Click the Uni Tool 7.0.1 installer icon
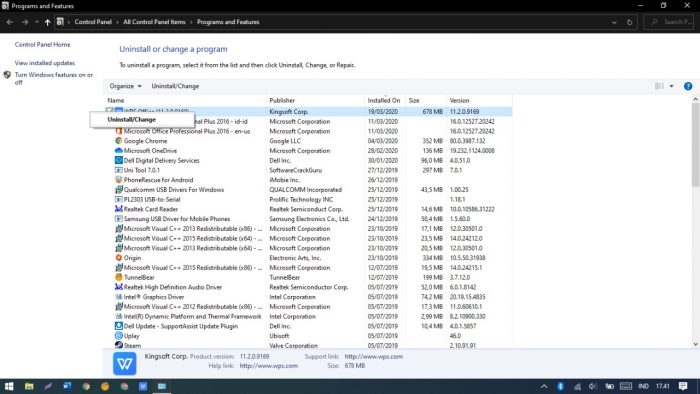This screenshot has height=394, width=700. 118,170
